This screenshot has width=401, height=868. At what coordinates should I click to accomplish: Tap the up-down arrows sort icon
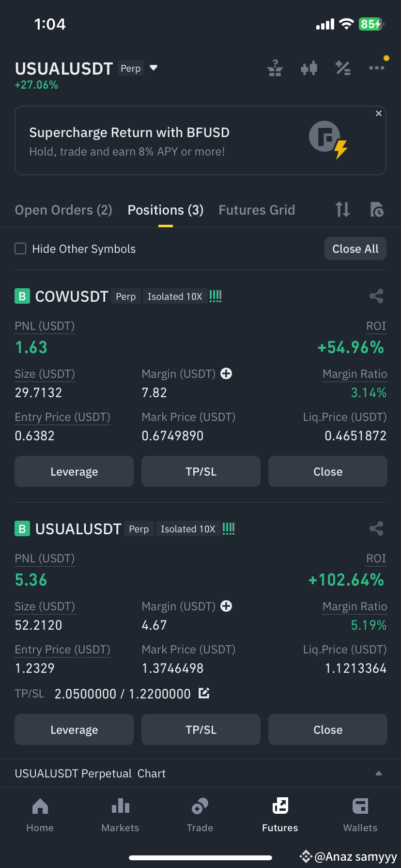pos(343,210)
